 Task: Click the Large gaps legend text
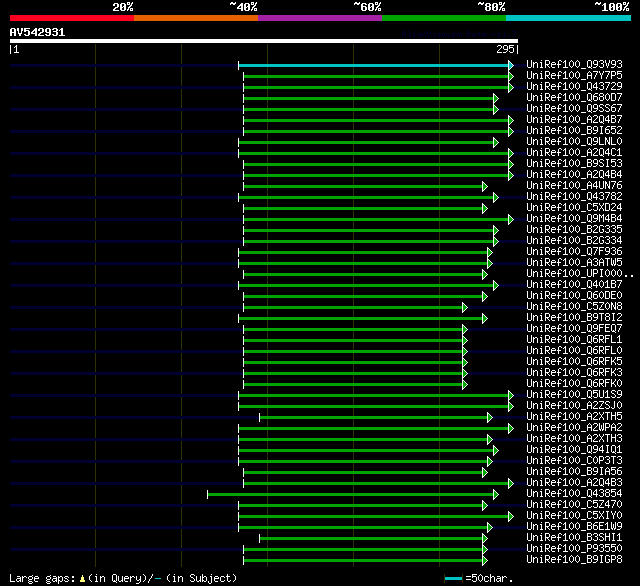coord(123,579)
